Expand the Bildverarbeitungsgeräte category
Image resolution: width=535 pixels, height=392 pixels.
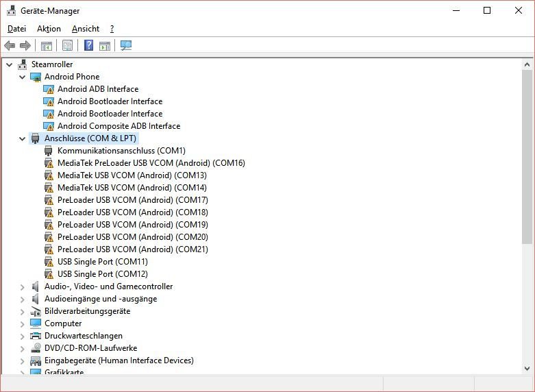click(x=22, y=311)
